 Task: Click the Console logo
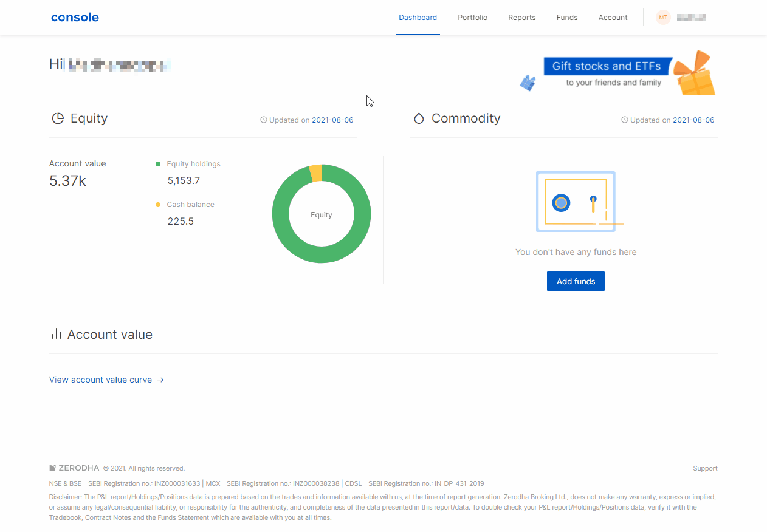point(75,18)
